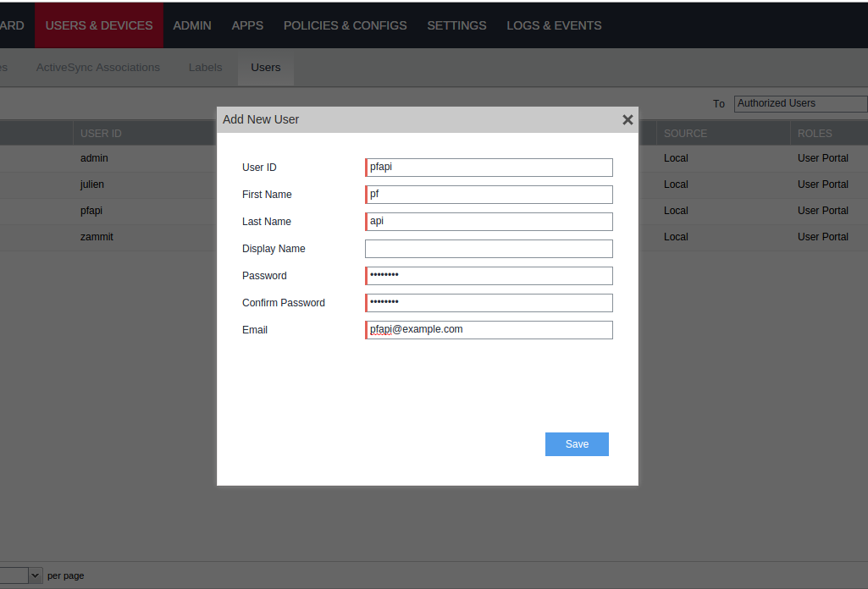This screenshot has width=868, height=589.
Task: Open Logs & Events section
Action: coord(554,25)
